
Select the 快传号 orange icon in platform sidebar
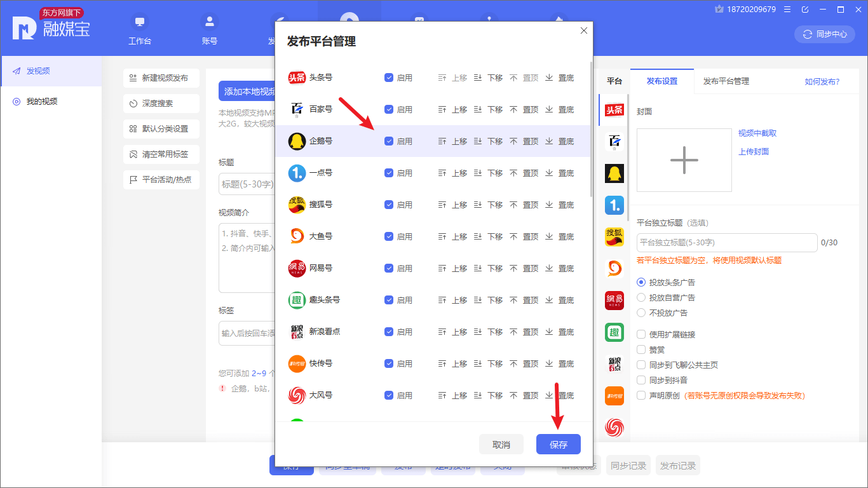click(614, 396)
